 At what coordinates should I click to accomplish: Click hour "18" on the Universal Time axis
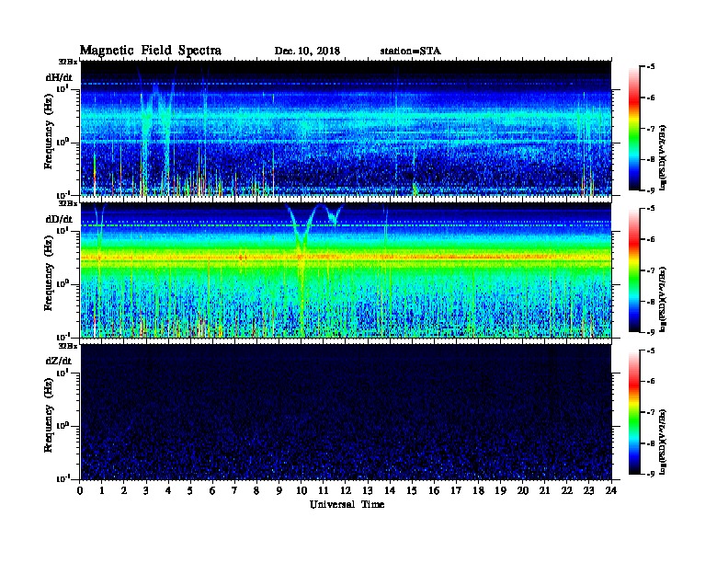pos(478,491)
